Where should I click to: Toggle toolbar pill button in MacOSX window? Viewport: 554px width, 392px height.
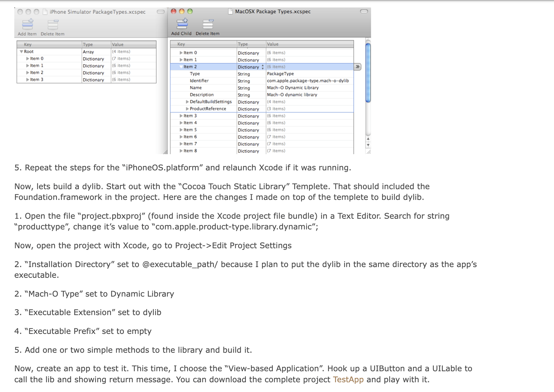coord(364,11)
